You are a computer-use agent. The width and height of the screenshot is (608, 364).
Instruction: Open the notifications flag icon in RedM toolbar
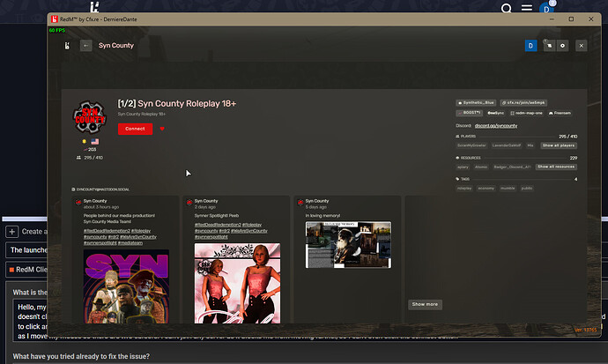tap(549, 46)
